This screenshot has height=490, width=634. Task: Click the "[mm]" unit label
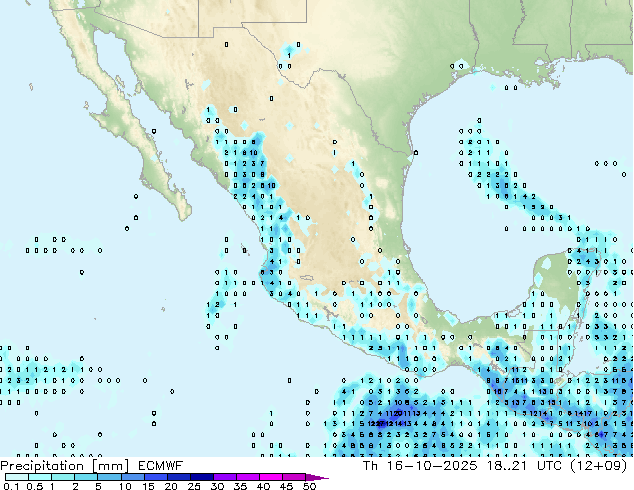(110, 466)
